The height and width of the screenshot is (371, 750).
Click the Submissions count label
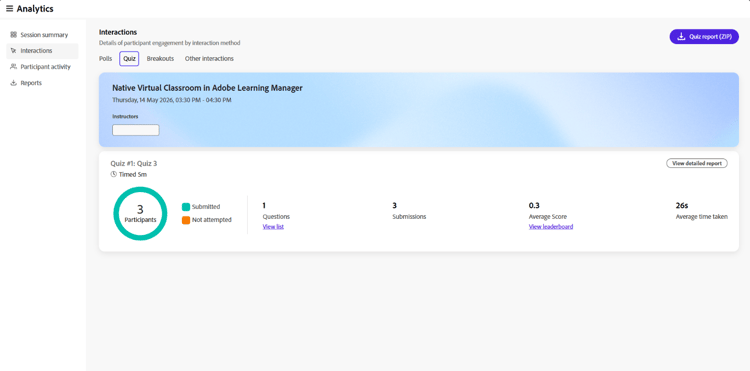pyautogui.click(x=409, y=217)
